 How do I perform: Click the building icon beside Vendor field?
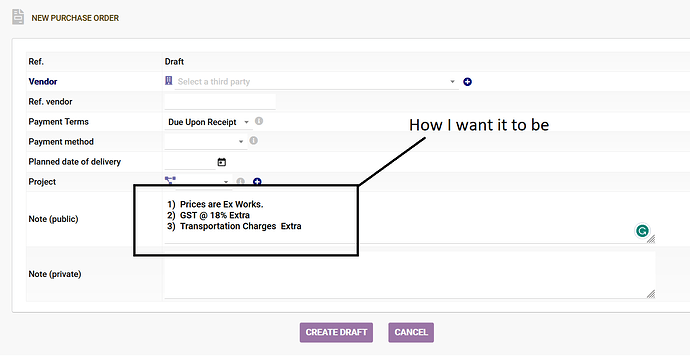click(x=169, y=80)
